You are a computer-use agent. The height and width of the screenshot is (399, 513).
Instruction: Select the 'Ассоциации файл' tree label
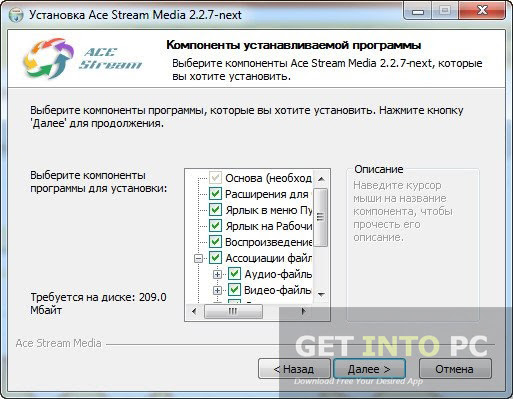tap(269, 258)
